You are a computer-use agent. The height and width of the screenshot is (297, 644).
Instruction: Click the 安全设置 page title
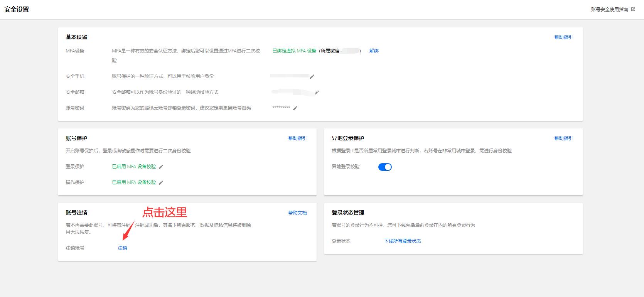pos(17,9)
